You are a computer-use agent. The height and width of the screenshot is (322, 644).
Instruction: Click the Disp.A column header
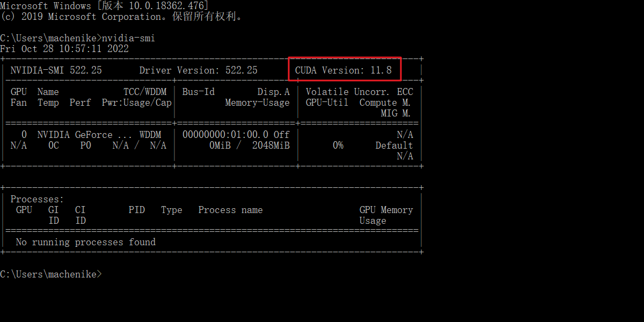point(274,92)
